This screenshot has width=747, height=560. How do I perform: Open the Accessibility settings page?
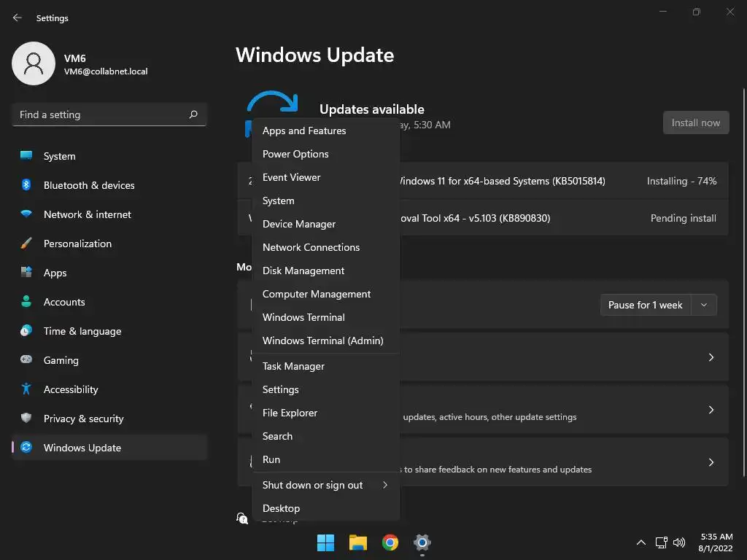pos(109,389)
